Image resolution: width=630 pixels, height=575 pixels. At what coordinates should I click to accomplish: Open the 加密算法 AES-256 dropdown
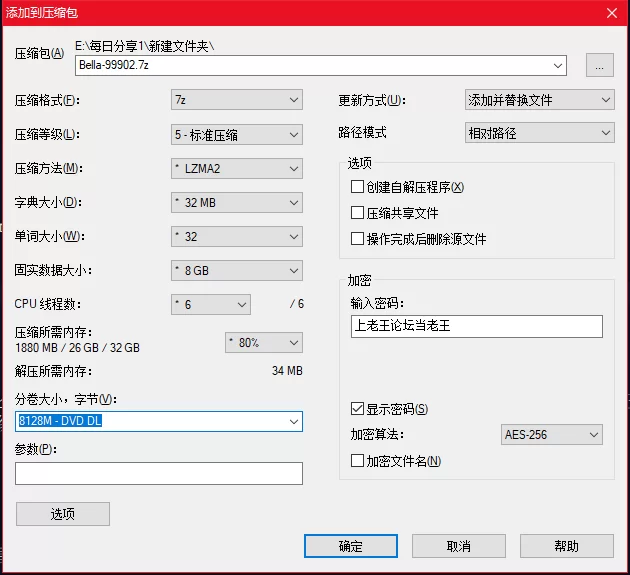pyautogui.click(x=552, y=434)
